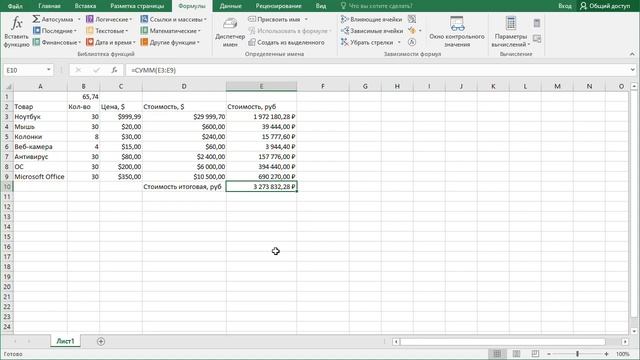The height and width of the screenshot is (360, 640).
Task: Switch to Page Layout view in status bar
Action: (x=516, y=354)
